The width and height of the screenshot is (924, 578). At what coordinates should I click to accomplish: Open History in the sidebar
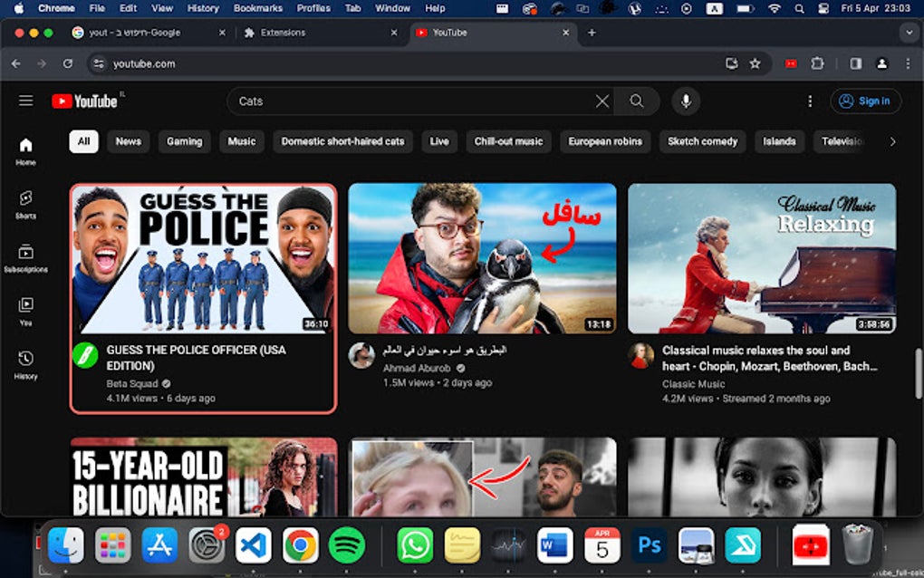point(25,365)
